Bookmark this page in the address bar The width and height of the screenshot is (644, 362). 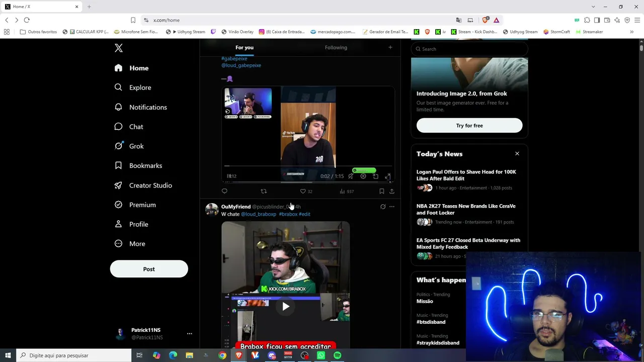point(133,20)
